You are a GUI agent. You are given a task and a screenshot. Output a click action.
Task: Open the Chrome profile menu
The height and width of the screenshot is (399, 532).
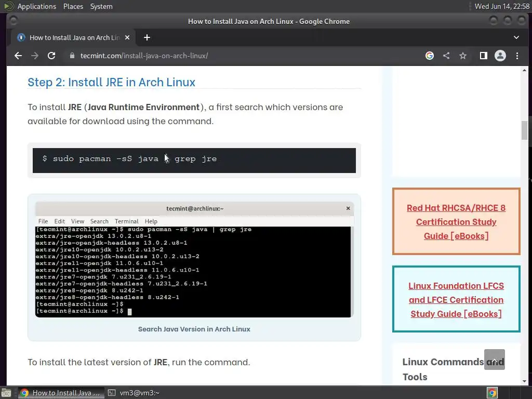500,56
